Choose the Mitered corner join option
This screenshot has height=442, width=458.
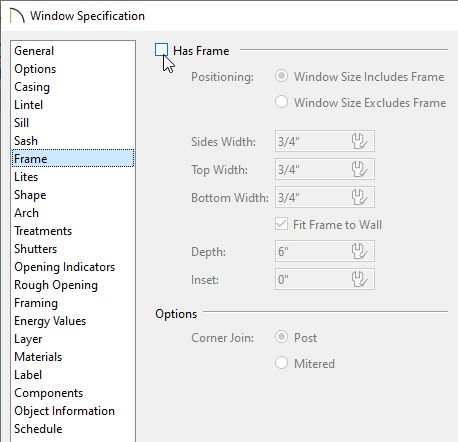pos(281,363)
